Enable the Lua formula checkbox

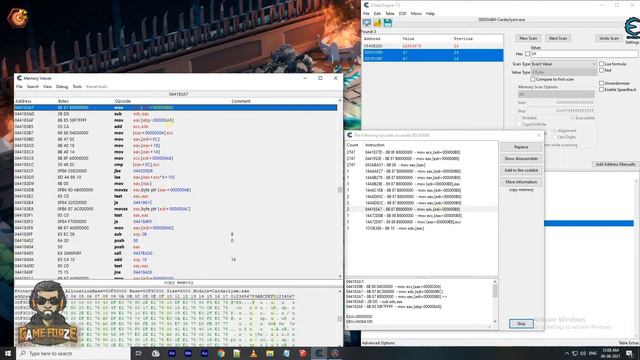[x=601, y=64]
